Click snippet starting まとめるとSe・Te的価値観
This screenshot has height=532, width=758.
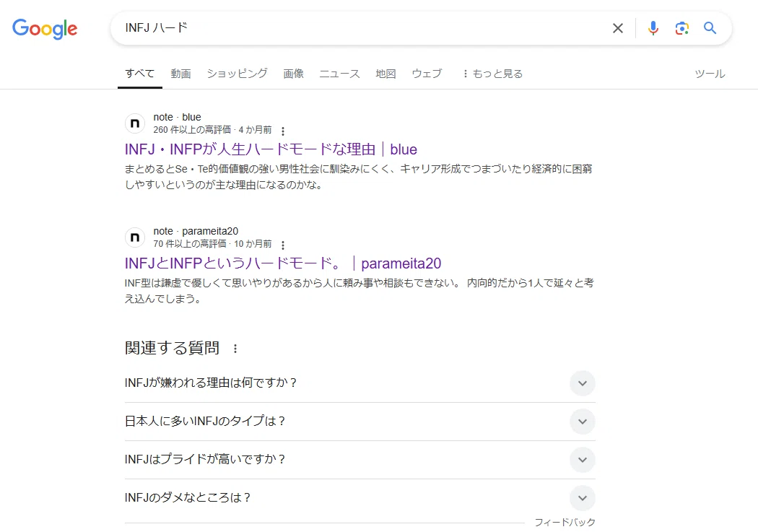point(358,177)
